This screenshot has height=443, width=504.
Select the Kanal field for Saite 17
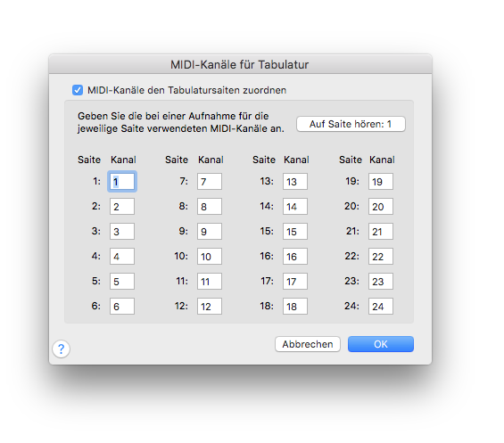[x=295, y=282]
